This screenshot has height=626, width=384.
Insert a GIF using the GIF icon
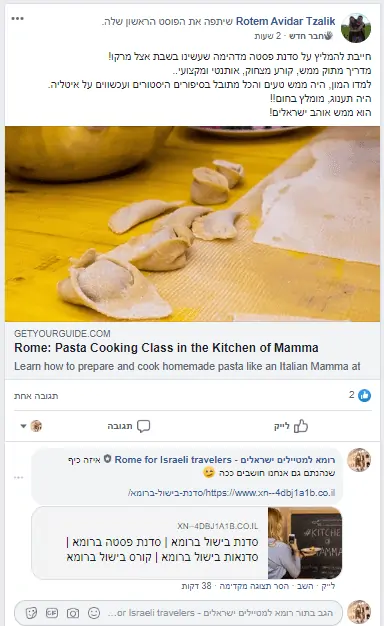(52, 613)
